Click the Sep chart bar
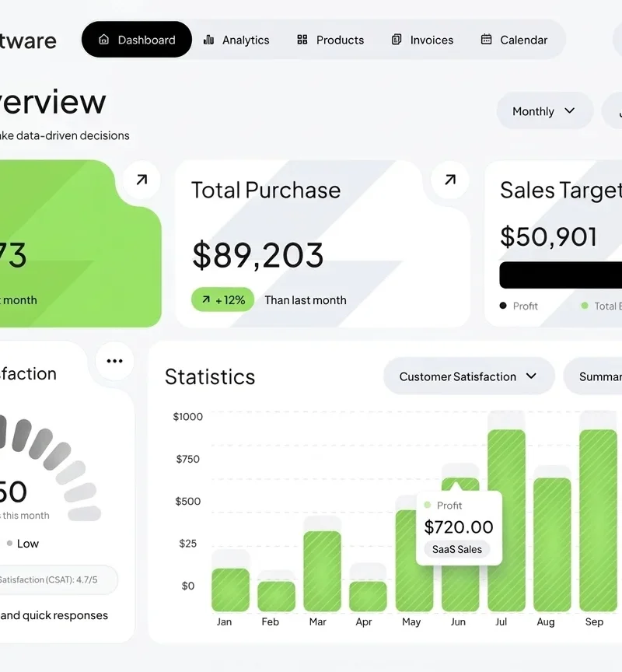 click(598, 520)
